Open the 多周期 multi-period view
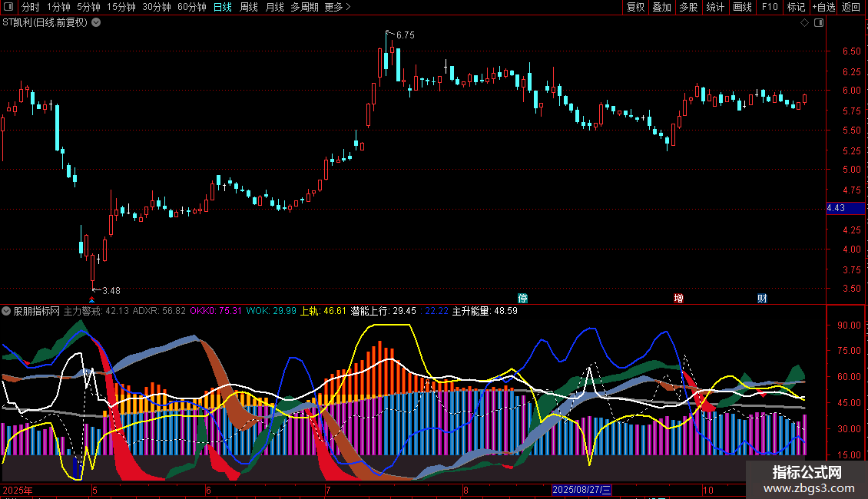This screenshot has width=868, height=499. coord(304,7)
